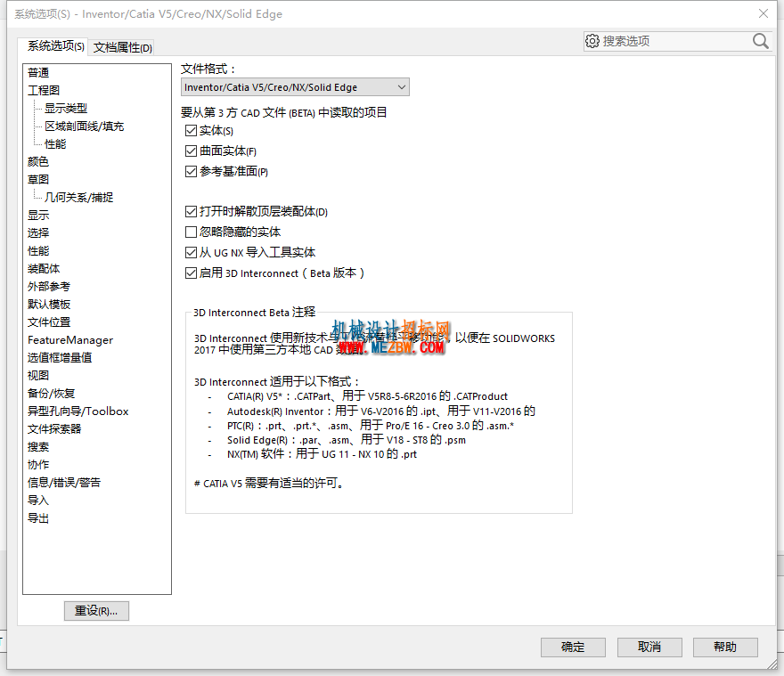Select 显示类型 under 工程图
This screenshot has height=676, width=784.
[66, 109]
